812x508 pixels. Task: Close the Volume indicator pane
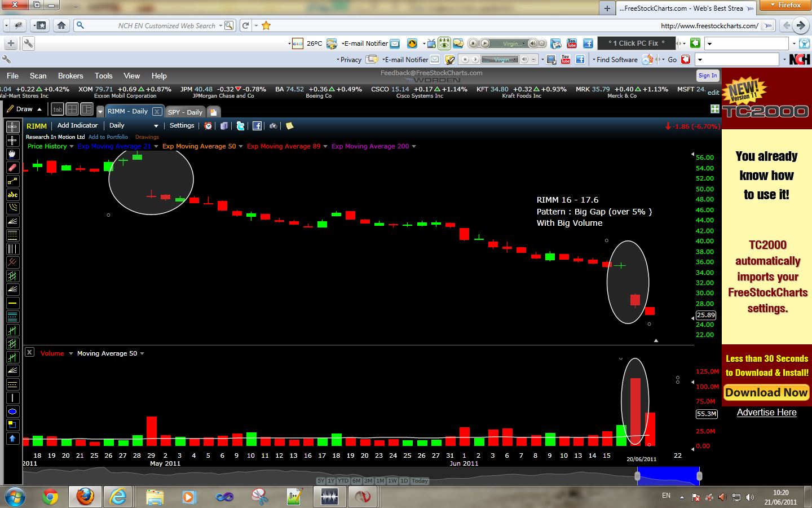[30, 352]
